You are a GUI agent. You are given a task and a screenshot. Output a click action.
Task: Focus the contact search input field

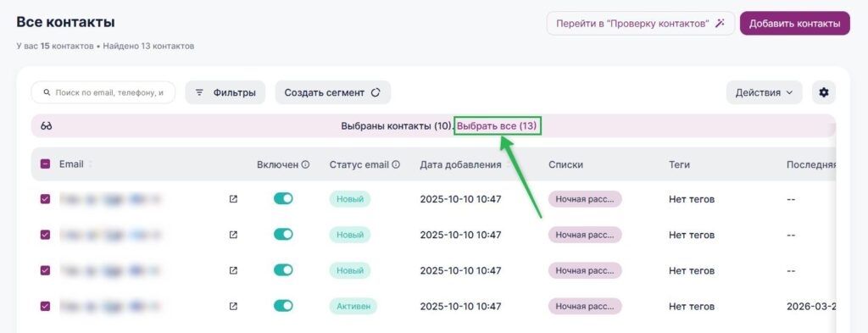coord(103,92)
